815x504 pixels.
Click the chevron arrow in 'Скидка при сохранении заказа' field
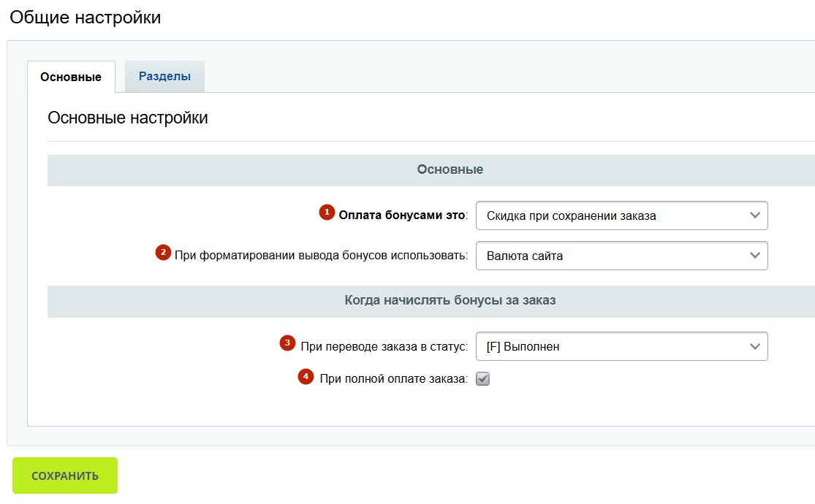(755, 215)
